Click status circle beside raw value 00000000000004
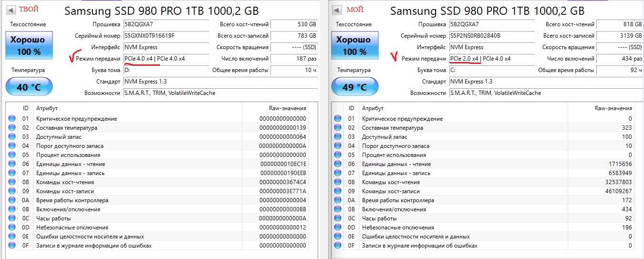This screenshot has width=644, height=259. click(12, 200)
